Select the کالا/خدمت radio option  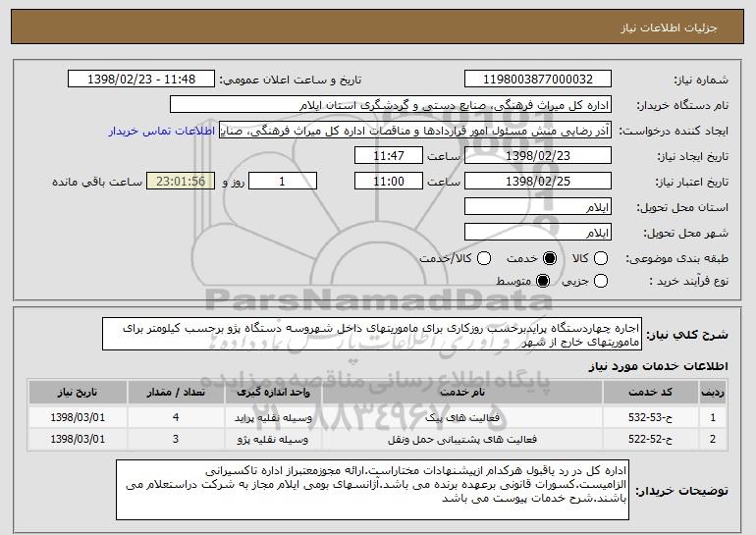tap(484, 258)
